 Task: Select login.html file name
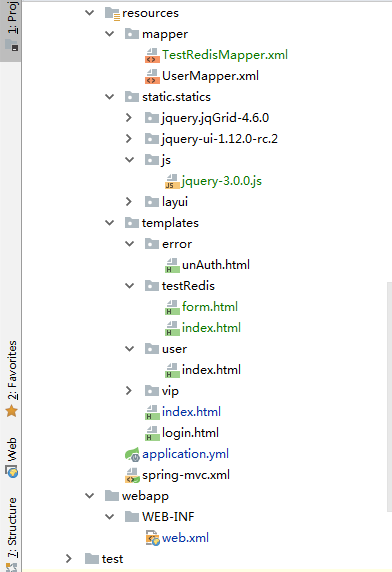[x=190, y=433]
